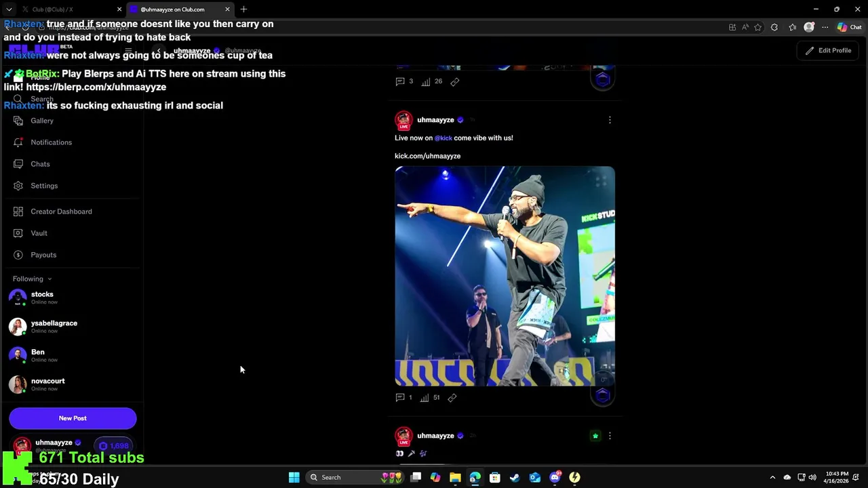
Task: Click the taskbar Search box
Action: [355, 477]
